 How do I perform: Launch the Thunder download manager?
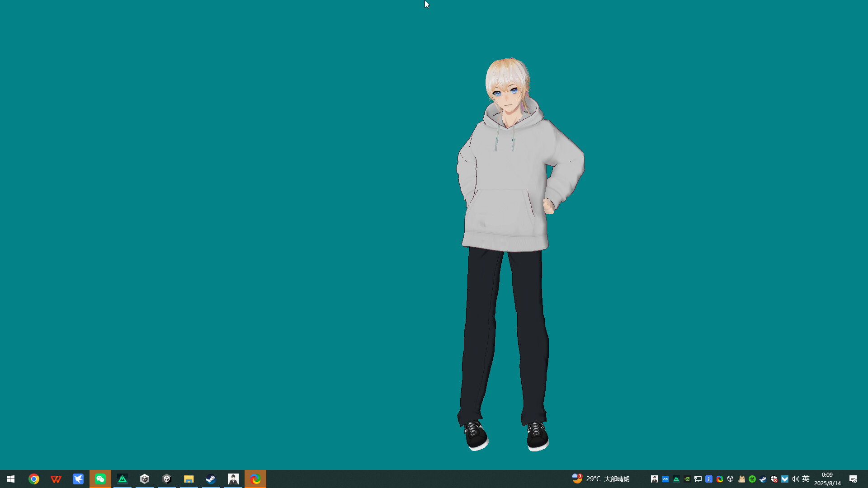[78, 479]
